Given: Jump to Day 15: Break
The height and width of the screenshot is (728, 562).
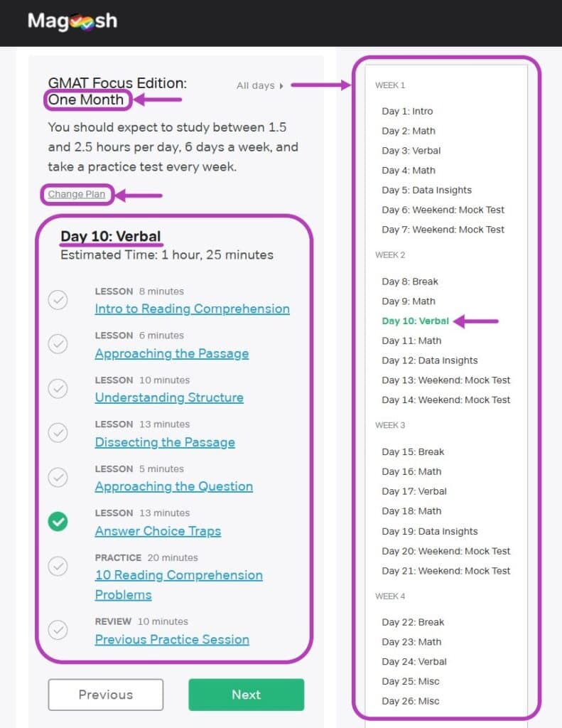Looking at the screenshot, I should point(412,451).
